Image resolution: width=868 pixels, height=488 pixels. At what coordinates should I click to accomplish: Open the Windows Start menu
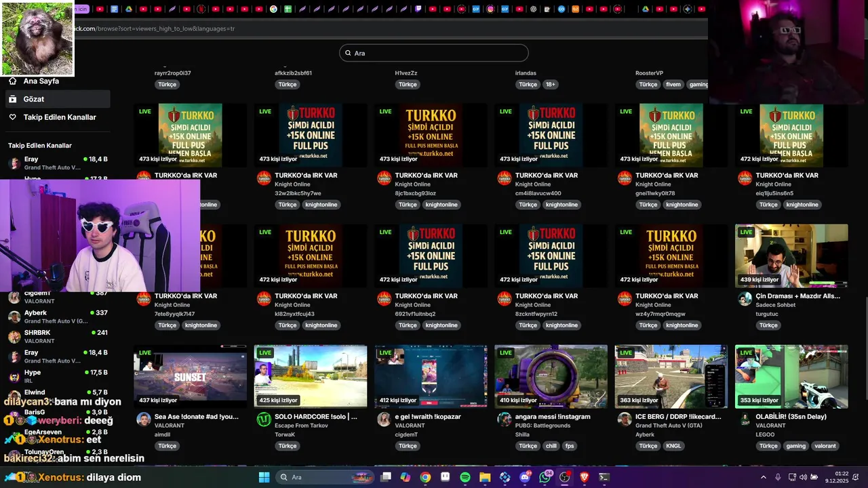pos(264,477)
